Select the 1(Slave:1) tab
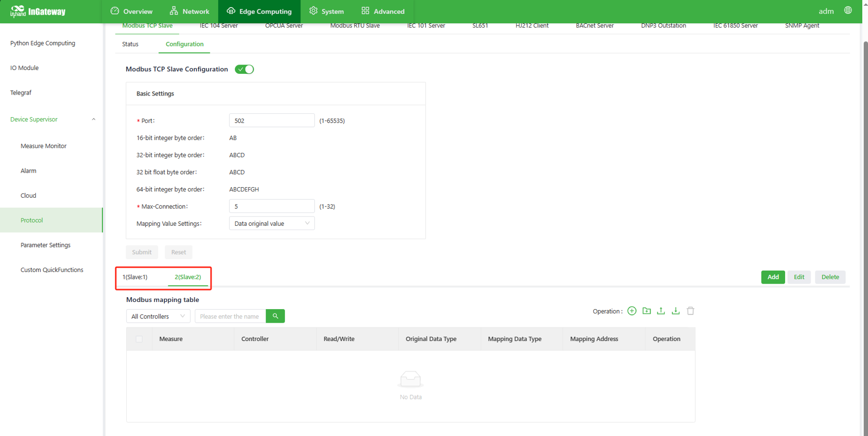This screenshot has width=868, height=436. tap(135, 277)
